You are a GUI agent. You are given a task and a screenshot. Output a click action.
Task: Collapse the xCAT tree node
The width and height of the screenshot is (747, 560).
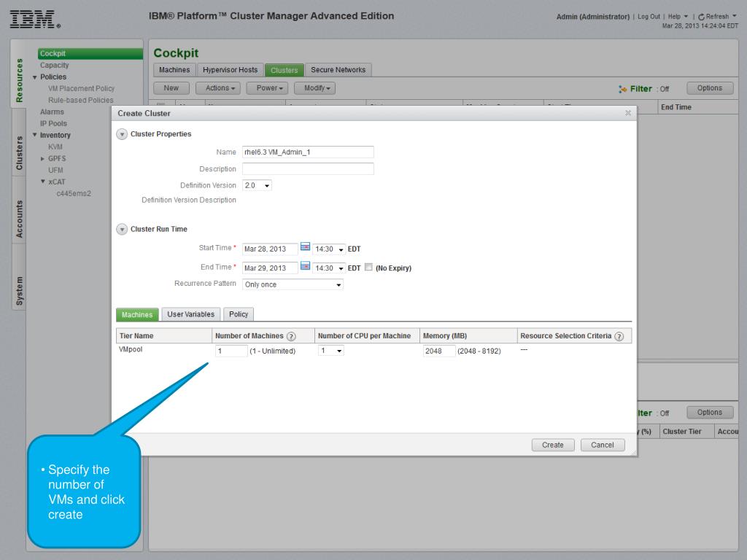point(42,182)
